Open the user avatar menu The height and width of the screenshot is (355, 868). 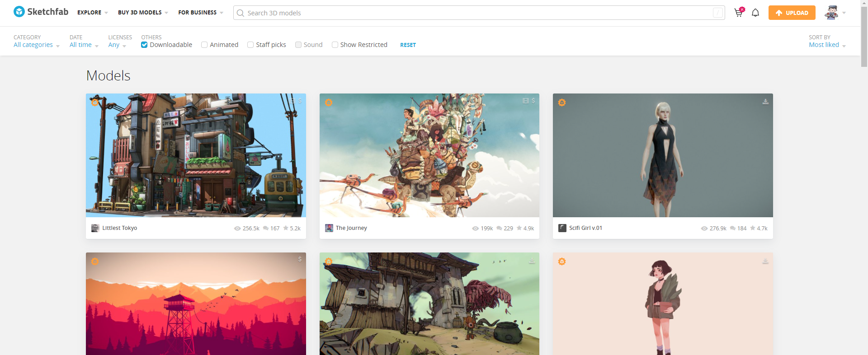click(831, 13)
